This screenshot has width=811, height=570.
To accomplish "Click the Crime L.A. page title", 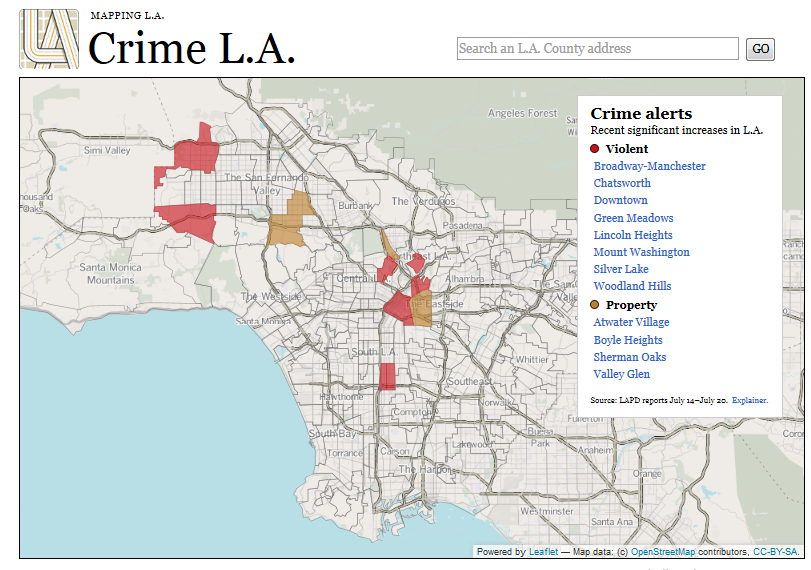I will (191, 48).
